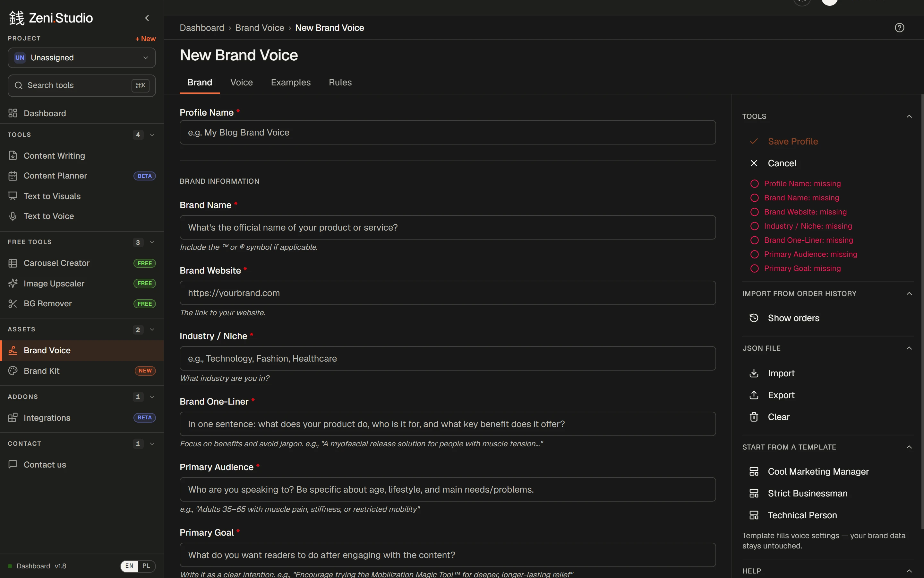The height and width of the screenshot is (578, 924).
Task: Click the Brand Website input field
Action: coord(448,293)
